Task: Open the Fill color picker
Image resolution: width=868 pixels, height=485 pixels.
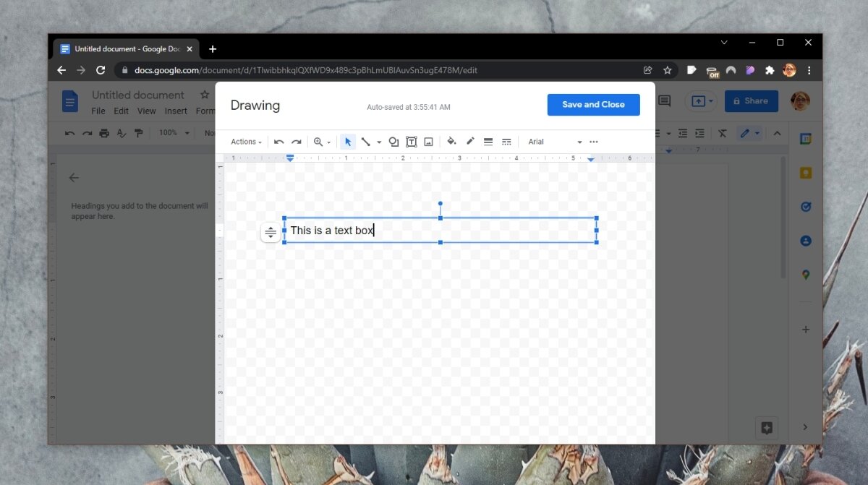Action: [451, 141]
